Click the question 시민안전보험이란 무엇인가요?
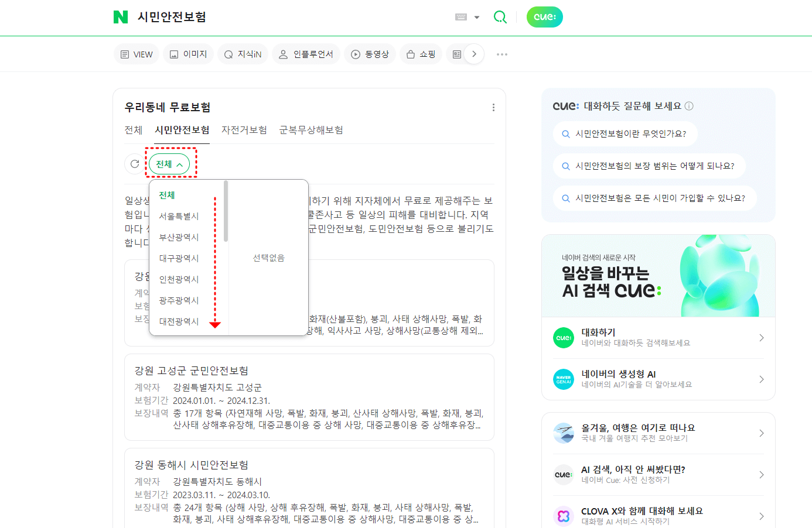 point(625,133)
